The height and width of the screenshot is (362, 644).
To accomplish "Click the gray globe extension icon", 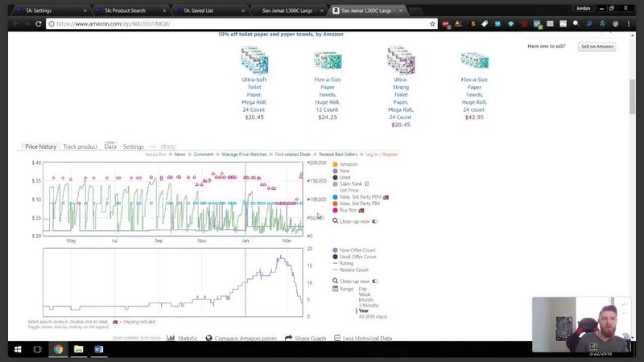I will 615,24.
